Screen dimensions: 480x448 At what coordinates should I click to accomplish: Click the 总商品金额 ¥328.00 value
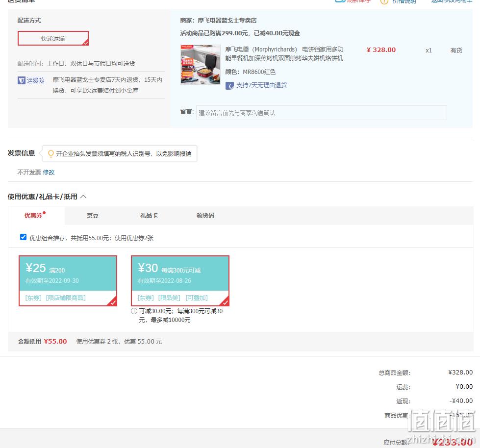point(460,373)
